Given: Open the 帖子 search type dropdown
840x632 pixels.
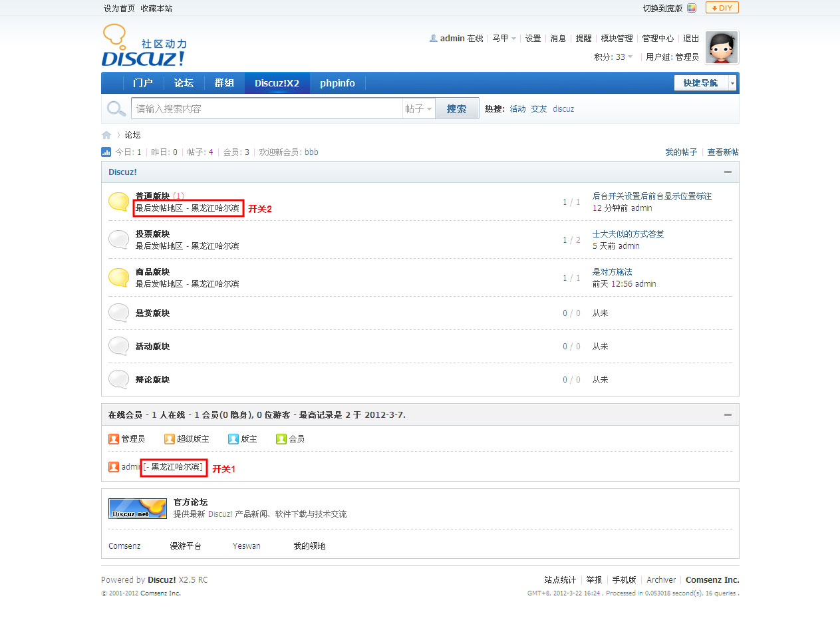Looking at the screenshot, I should [x=419, y=108].
